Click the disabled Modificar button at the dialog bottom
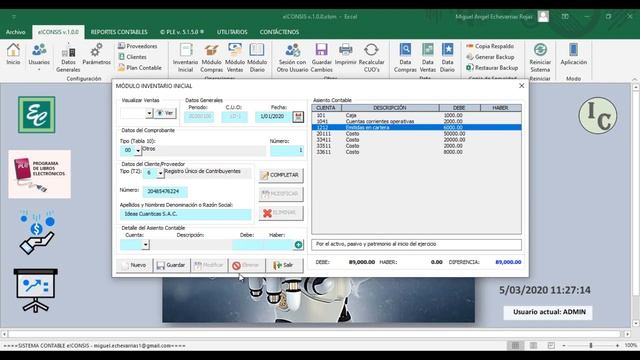Viewport: 640px width, 360px height. click(x=209, y=265)
